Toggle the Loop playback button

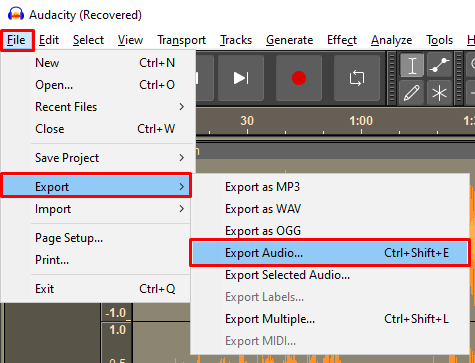357,78
